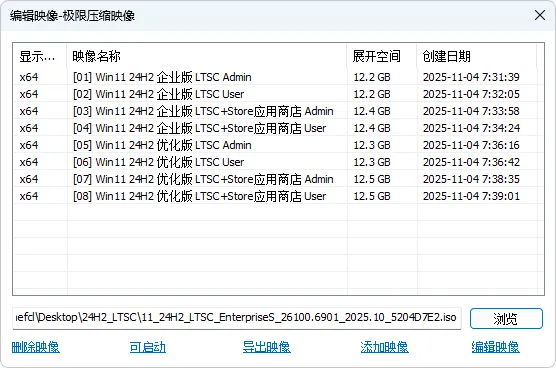
Task: Click the 可启动 link
Action: (x=148, y=347)
